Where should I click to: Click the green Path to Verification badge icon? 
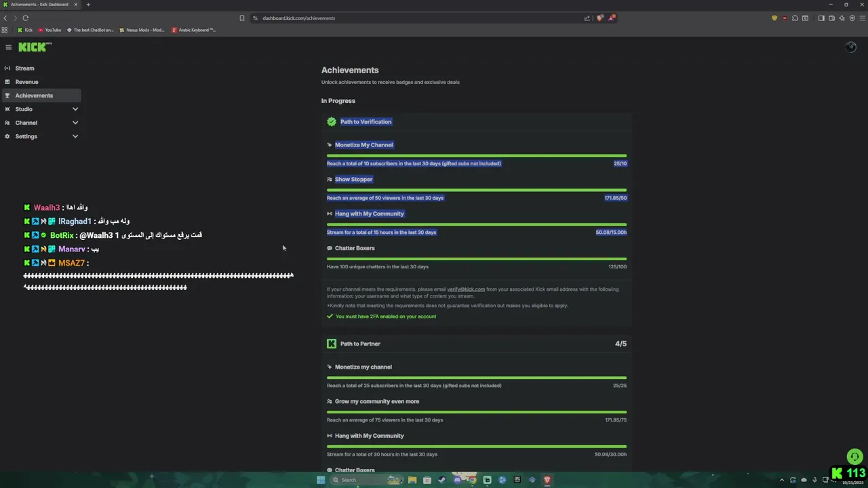(332, 122)
